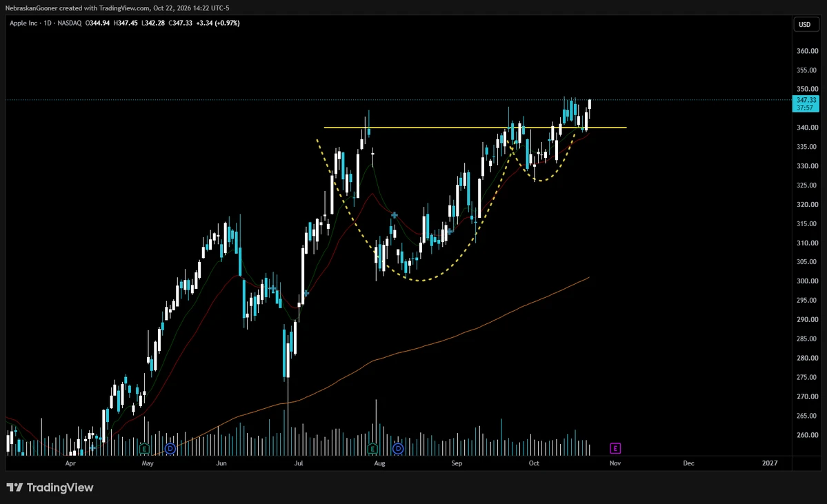Screen dimensions: 827x504
Task: Select the purple upcoming earnings E marker
Action: tap(615, 449)
